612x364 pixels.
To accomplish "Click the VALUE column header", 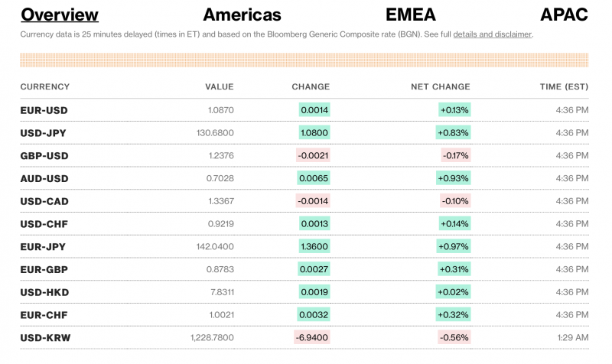I will [x=219, y=87].
